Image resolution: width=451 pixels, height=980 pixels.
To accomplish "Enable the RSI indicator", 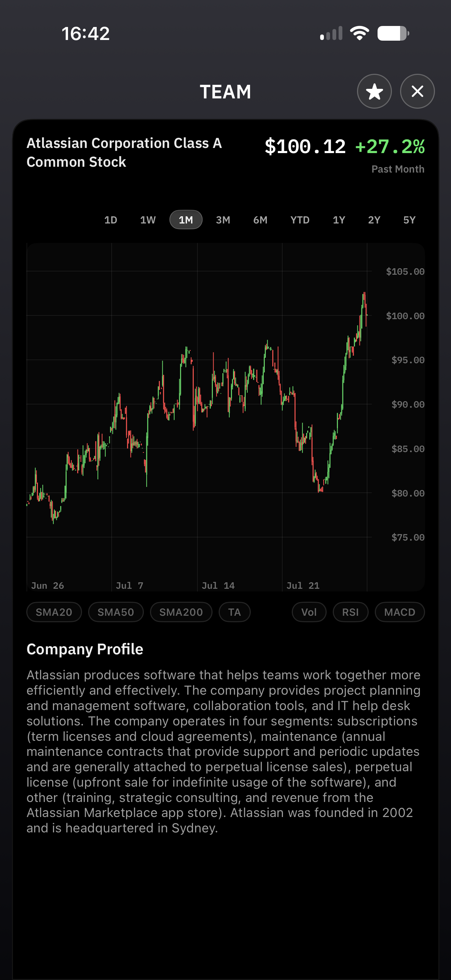I will click(x=350, y=612).
